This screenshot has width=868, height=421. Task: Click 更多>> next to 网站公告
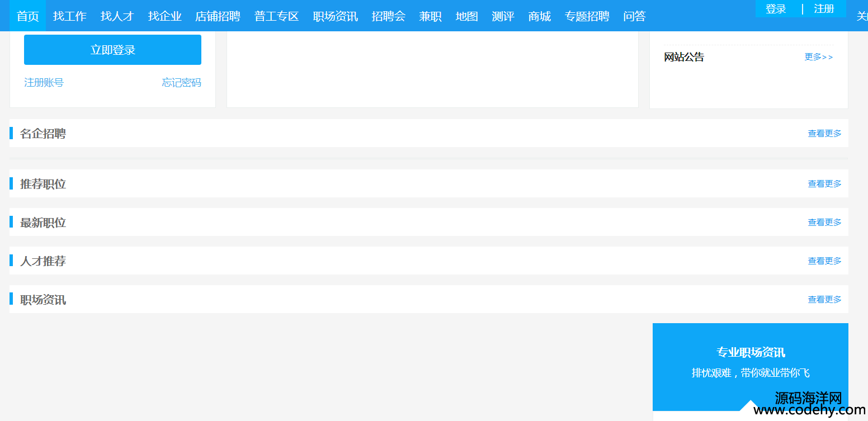pyautogui.click(x=819, y=57)
